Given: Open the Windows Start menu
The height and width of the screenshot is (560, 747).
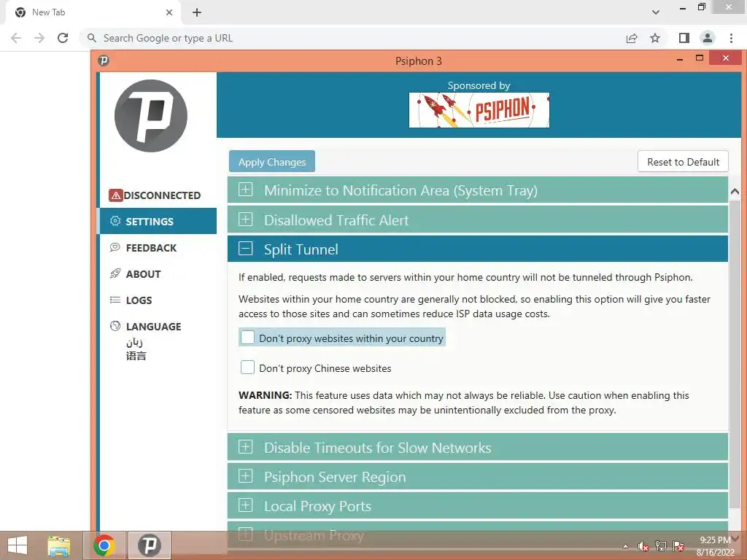Looking at the screenshot, I should [18, 545].
